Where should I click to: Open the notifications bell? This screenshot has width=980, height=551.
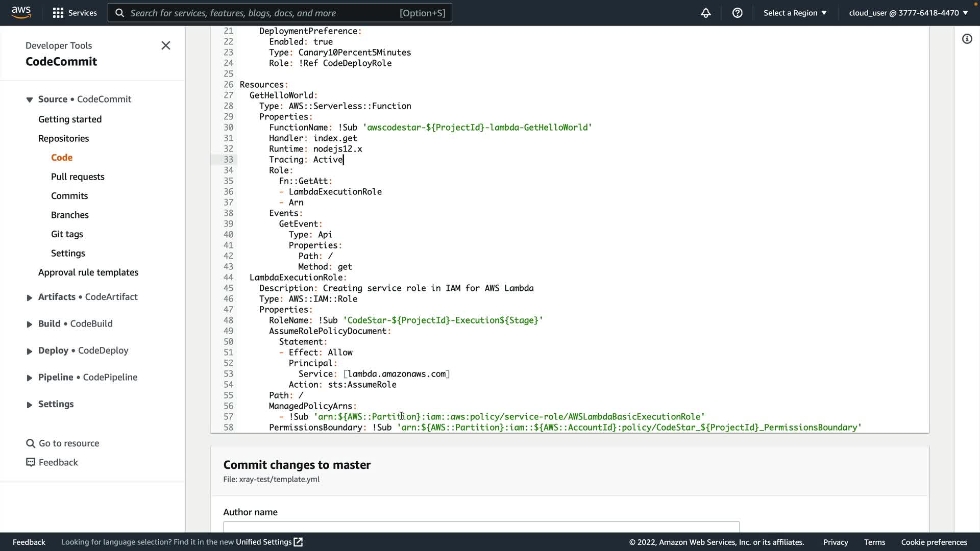tap(705, 13)
